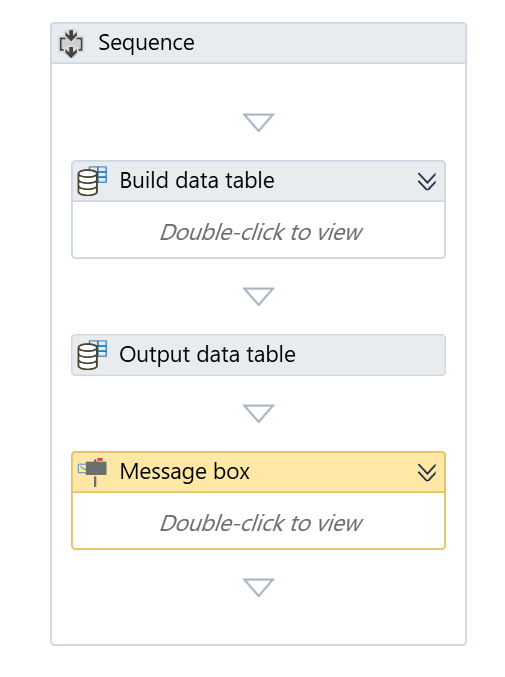
Task: Select the Sequence title label
Action: pos(146,43)
